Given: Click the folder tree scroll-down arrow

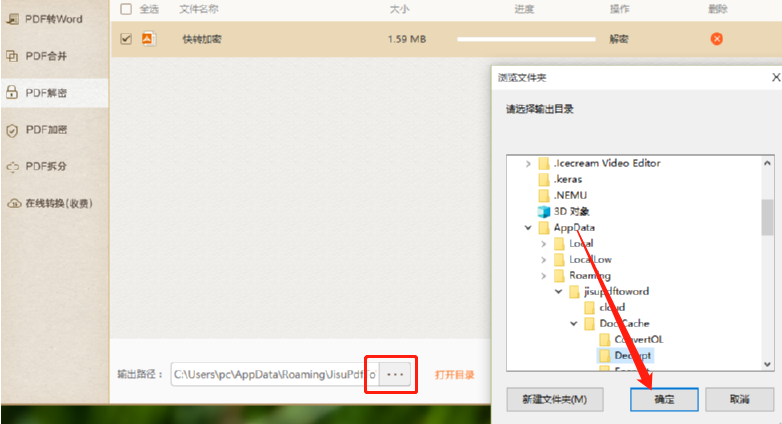Looking at the screenshot, I should pos(768,365).
